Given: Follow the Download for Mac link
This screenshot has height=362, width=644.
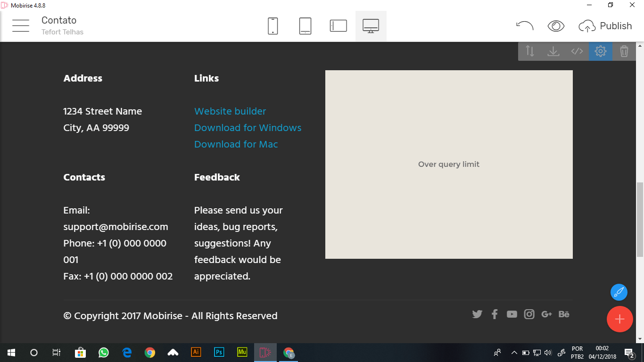Looking at the screenshot, I should [236, 144].
